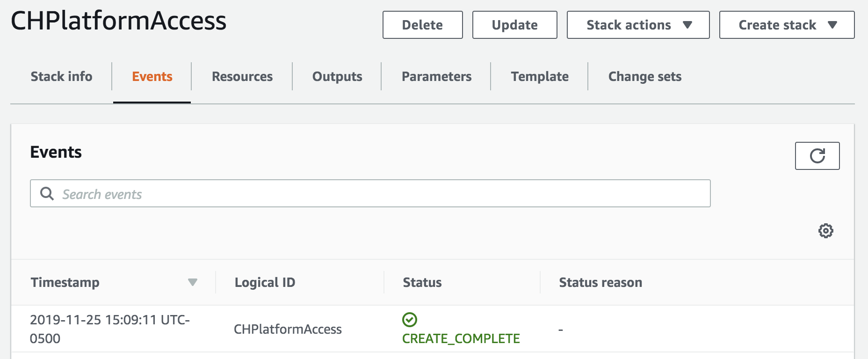Show the Template tab
The width and height of the screenshot is (868, 359).
click(x=540, y=76)
